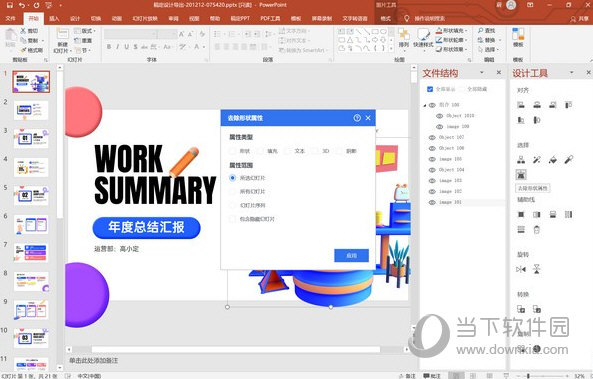
Task: Click the 剪切 (Cut) scissors icon
Action: pyautogui.click(x=23, y=31)
